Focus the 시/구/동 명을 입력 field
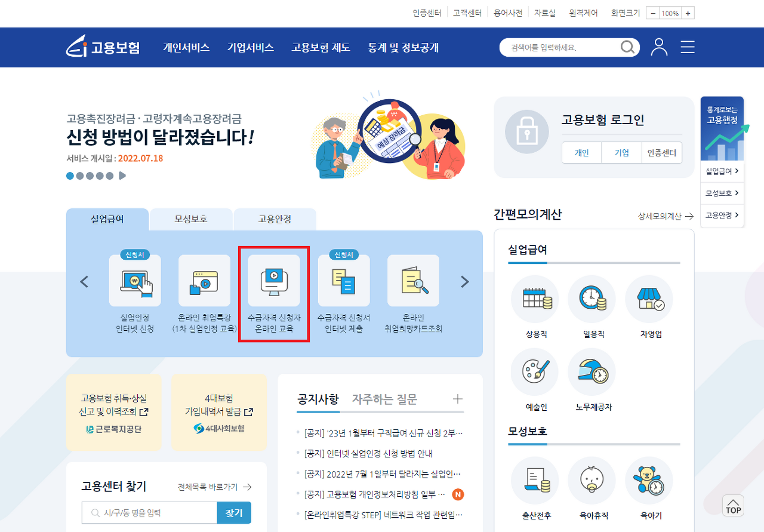This screenshot has height=532, width=764. click(149, 512)
